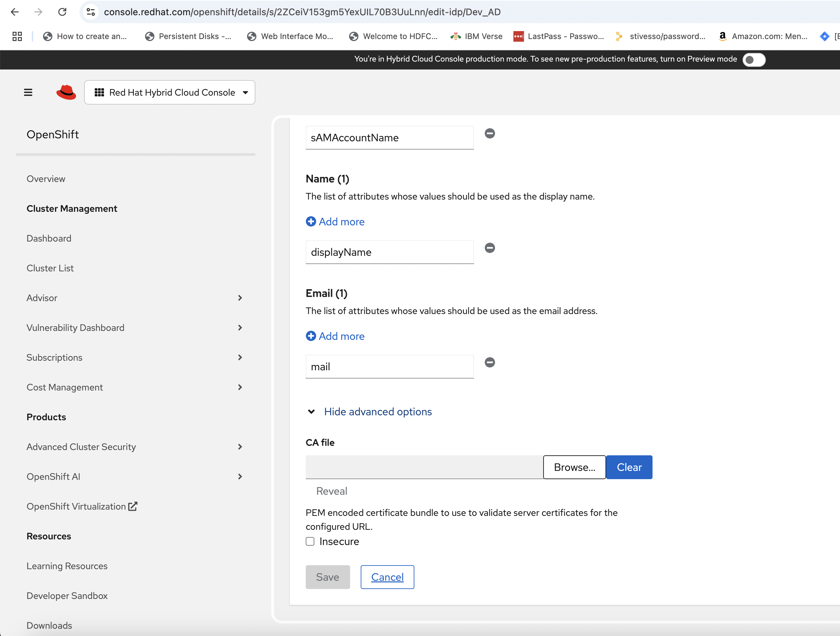Click the site info icon in the address bar
The height and width of the screenshot is (636, 840).
(91, 12)
